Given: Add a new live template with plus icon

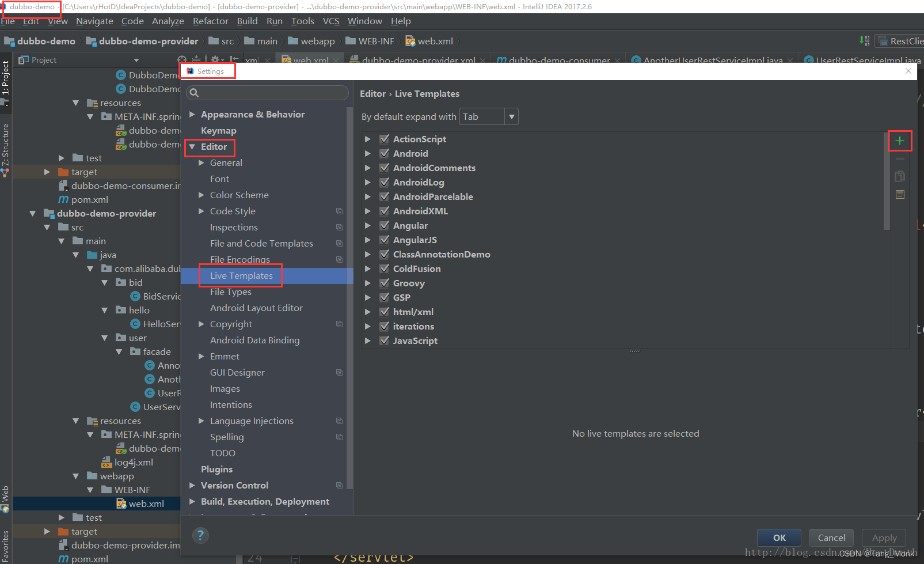Looking at the screenshot, I should click(x=899, y=141).
